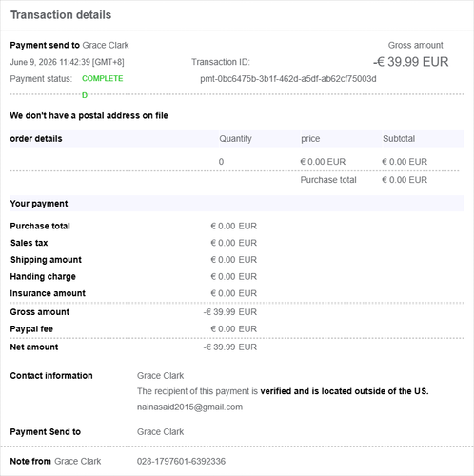Click the 'Transaction ID:' label
The width and height of the screenshot is (474, 476).
pyautogui.click(x=221, y=62)
